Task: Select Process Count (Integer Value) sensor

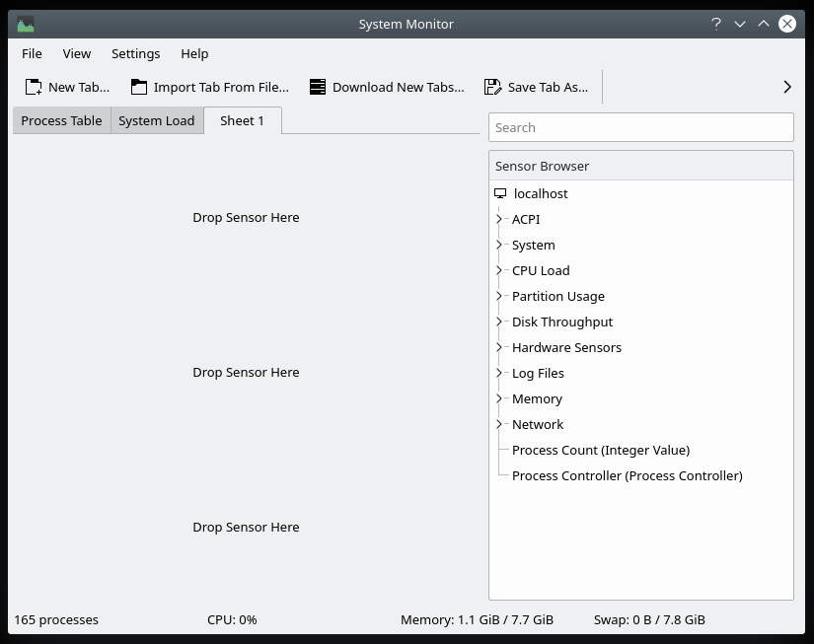Action: tap(600, 450)
